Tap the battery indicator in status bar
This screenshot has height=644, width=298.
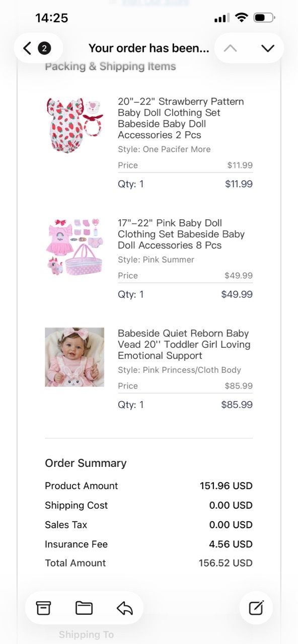click(x=264, y=18)
